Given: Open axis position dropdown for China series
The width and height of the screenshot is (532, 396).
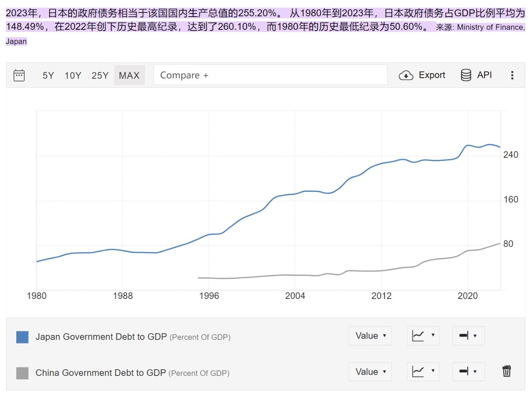Looking at the screenshot, I should coord(468,372).
